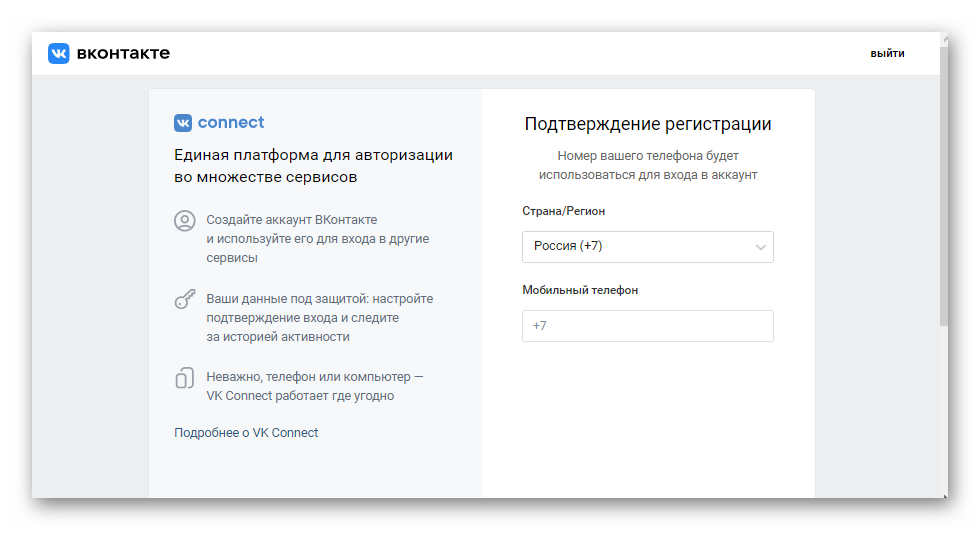Click the Подтверждение регистрации heading
Image resolution: width=980 pixels, height=534 pixels.
pyautogui.click(x=648, y=124)
